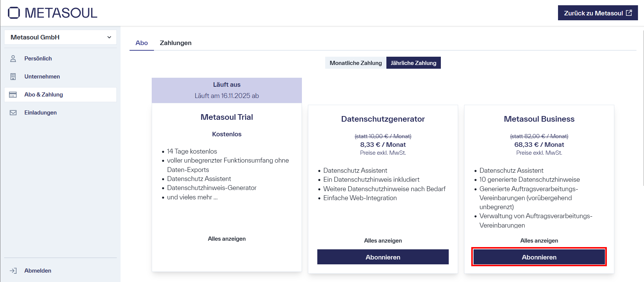Screen dimensions: 644x282
Task: Click the struck-through 'statt 10,00 € / Monat' text
Action: 383,136
